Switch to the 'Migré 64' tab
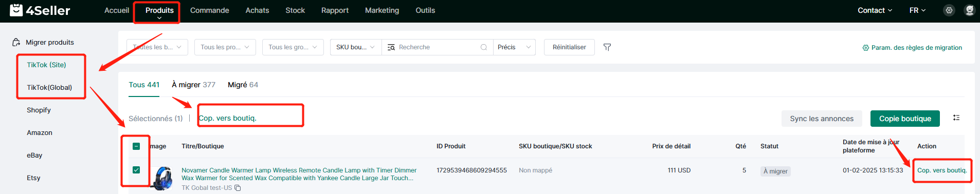 pyautogui.click(x=243, y=85)
